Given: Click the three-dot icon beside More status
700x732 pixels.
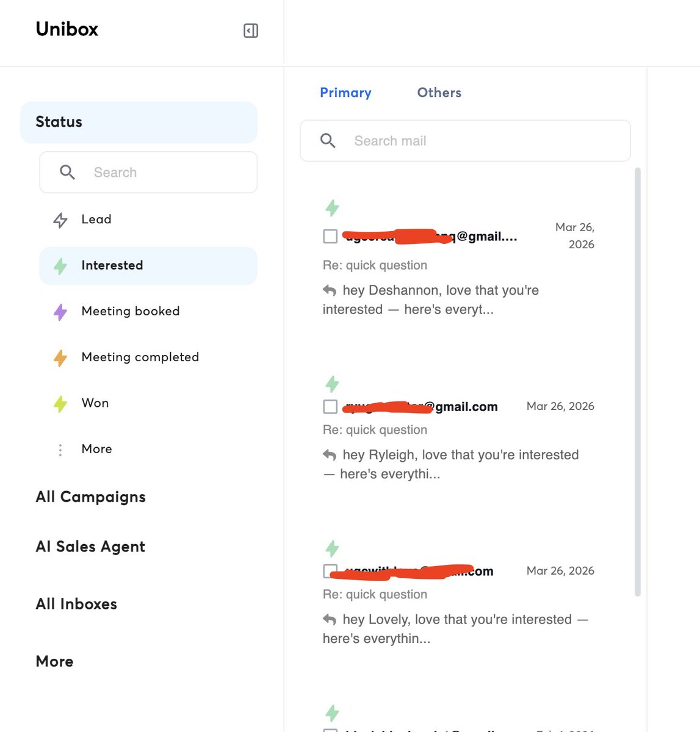Looking at the screenshot, I should [x=60, y=450].
